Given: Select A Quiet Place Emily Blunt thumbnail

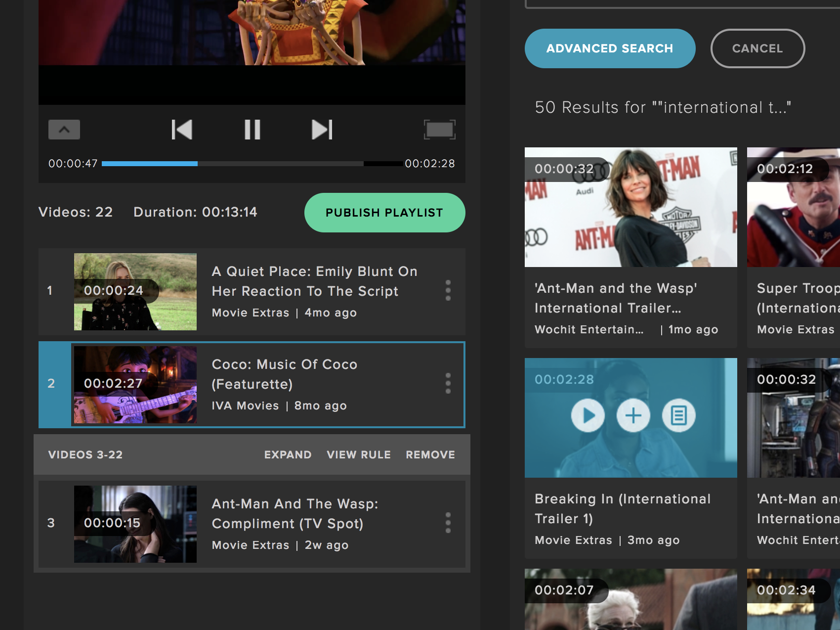Looking at the screenshot, I should pos(135,292).
